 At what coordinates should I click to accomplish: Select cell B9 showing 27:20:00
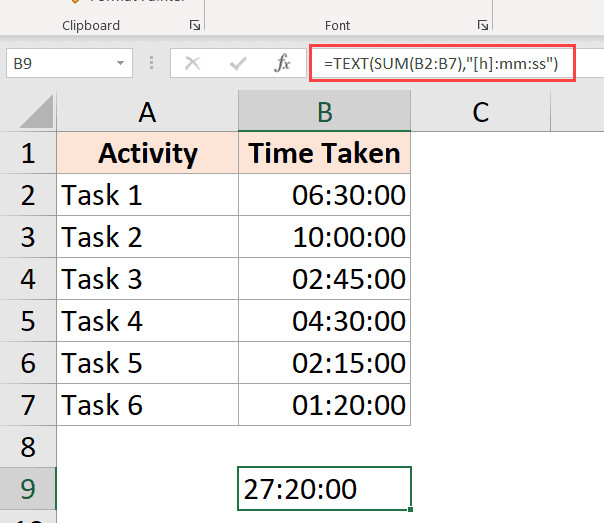pos(324,489)
